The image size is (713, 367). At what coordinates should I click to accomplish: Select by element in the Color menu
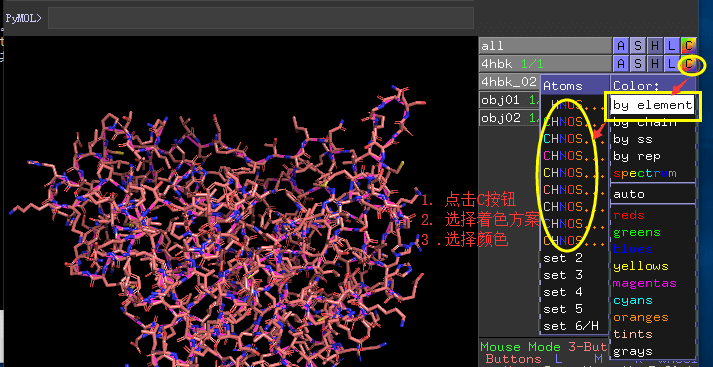click(653, 106)
